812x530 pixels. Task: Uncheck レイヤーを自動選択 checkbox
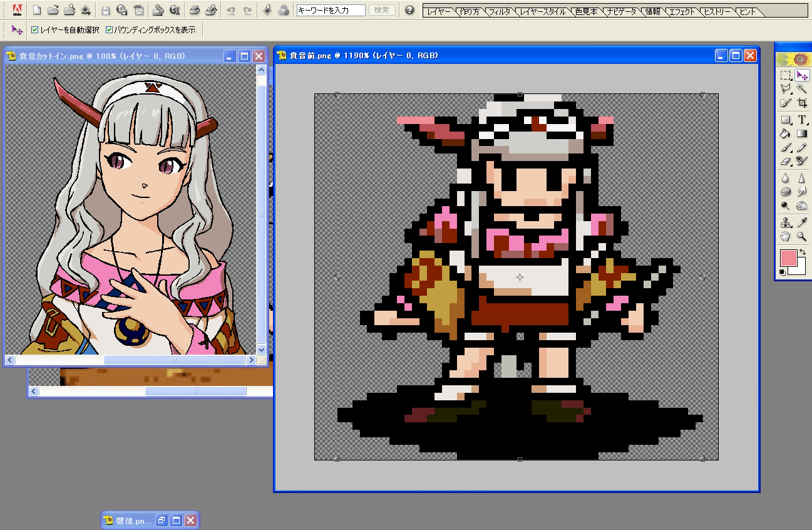[35, 29]
